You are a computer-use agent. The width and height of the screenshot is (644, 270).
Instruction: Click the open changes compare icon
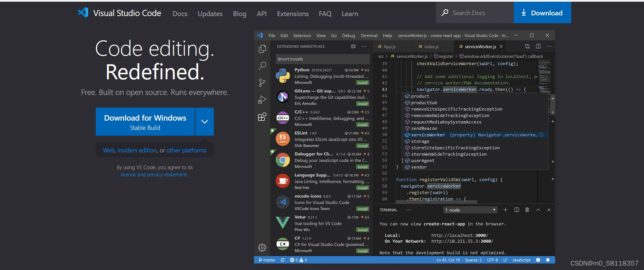pos(527,46)
